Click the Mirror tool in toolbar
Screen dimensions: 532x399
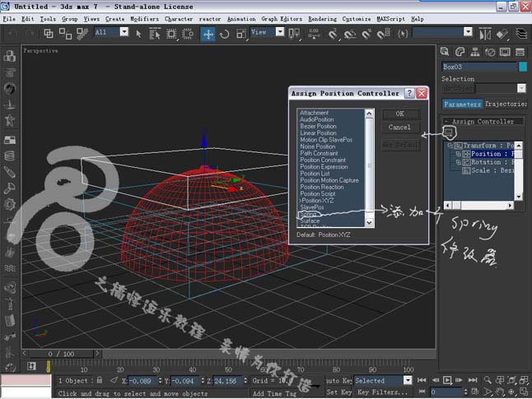coord(485,34)
